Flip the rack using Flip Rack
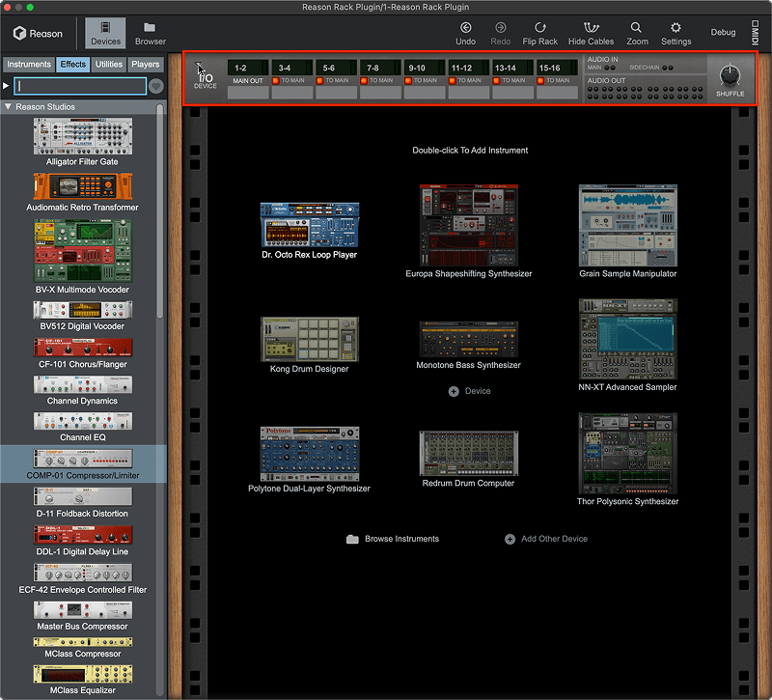This screenshot has height=700, width=772. point(539,34)
